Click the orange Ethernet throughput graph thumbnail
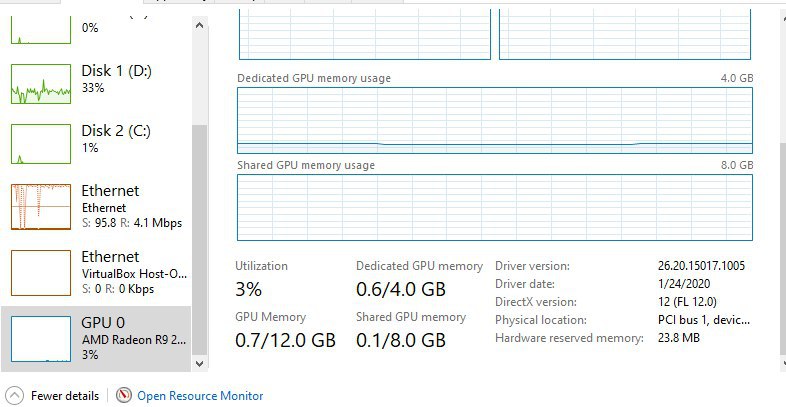The image size is (786, 407). [42, 207]
